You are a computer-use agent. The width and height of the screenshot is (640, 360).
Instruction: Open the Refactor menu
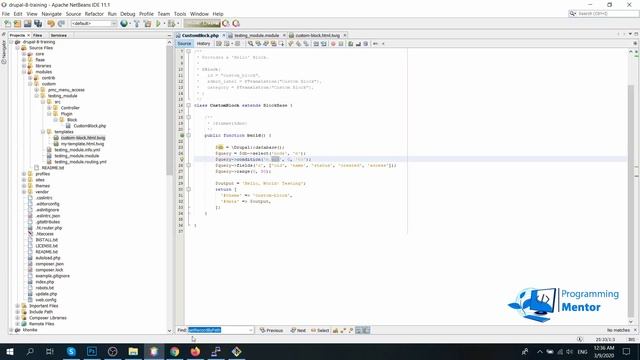(x=94, y=14)
